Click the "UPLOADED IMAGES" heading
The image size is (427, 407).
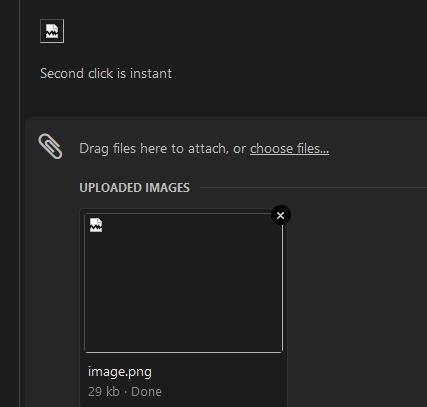pos(134,188)
